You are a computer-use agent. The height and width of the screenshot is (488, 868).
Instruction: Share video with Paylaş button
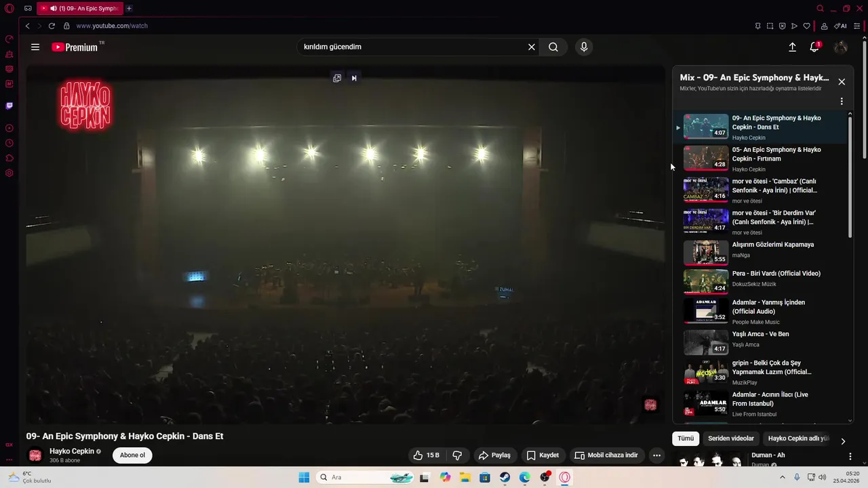(x=494, y=455)
